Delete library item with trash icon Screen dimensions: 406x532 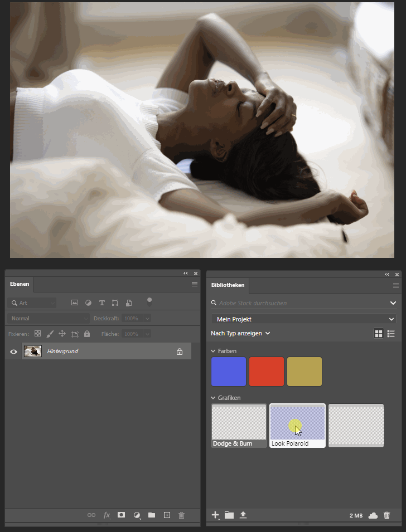point(387,515)
